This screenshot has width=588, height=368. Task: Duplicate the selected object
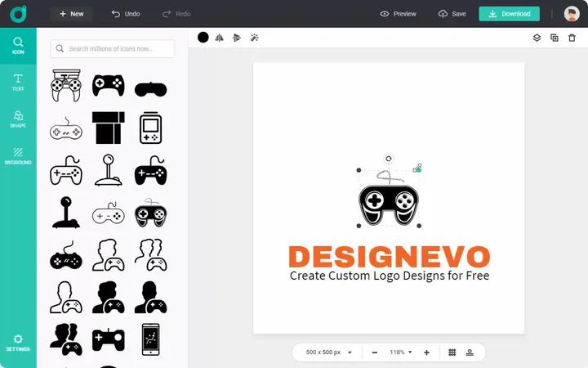pyautogui.click(x=555, y=38)
